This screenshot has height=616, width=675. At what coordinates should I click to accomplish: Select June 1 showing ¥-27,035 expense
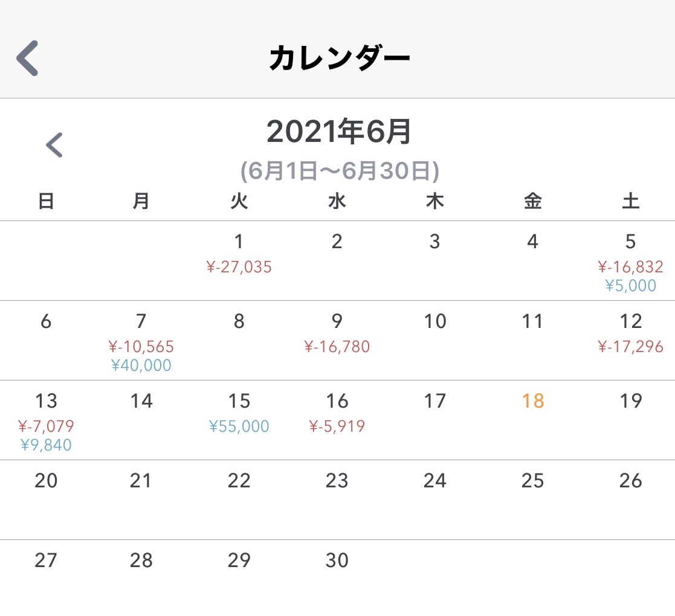tap(239, 254)
